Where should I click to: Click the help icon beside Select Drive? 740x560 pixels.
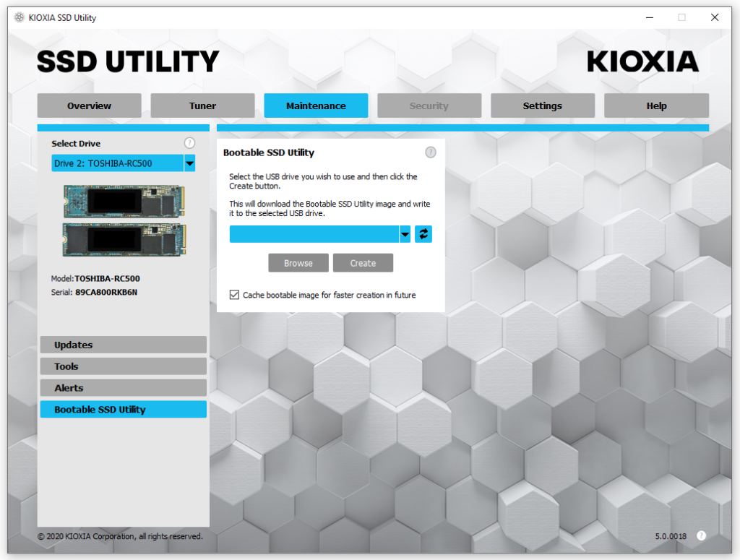click(189, 143)
